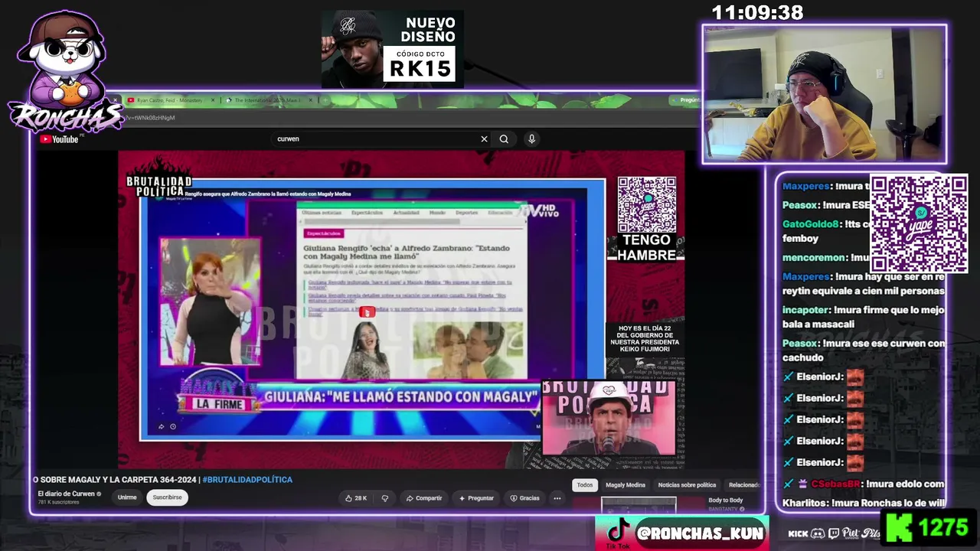Click the share arrow icon inside the video
The height and width of the screenshot is (551, 980).
161,426
